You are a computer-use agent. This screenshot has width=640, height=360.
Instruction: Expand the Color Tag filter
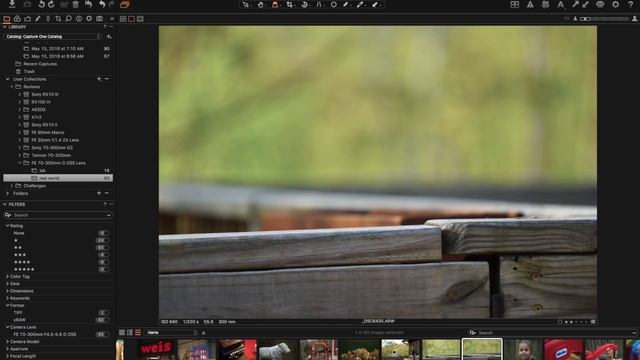[x=7, y=277]
